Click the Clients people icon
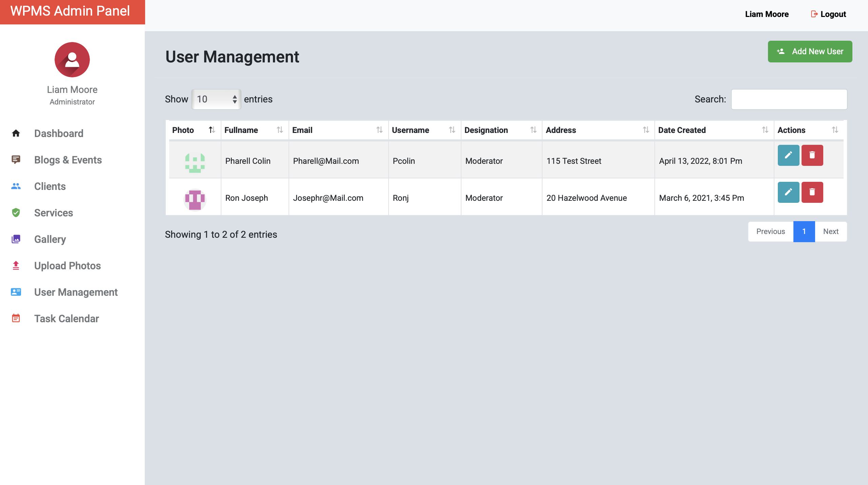868x485 pixels. click(16, 186)
